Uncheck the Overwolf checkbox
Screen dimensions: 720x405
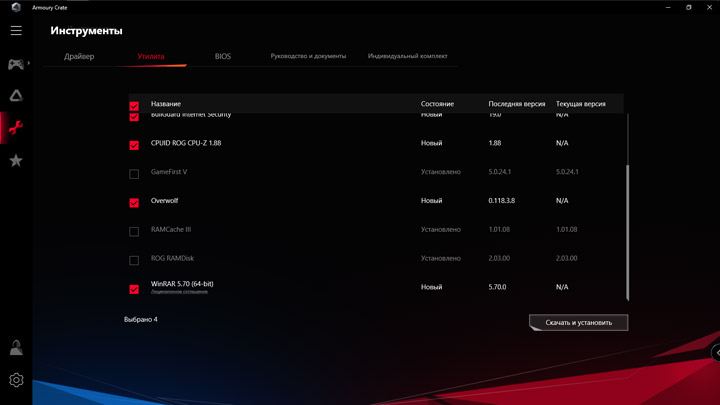(134, 202)
